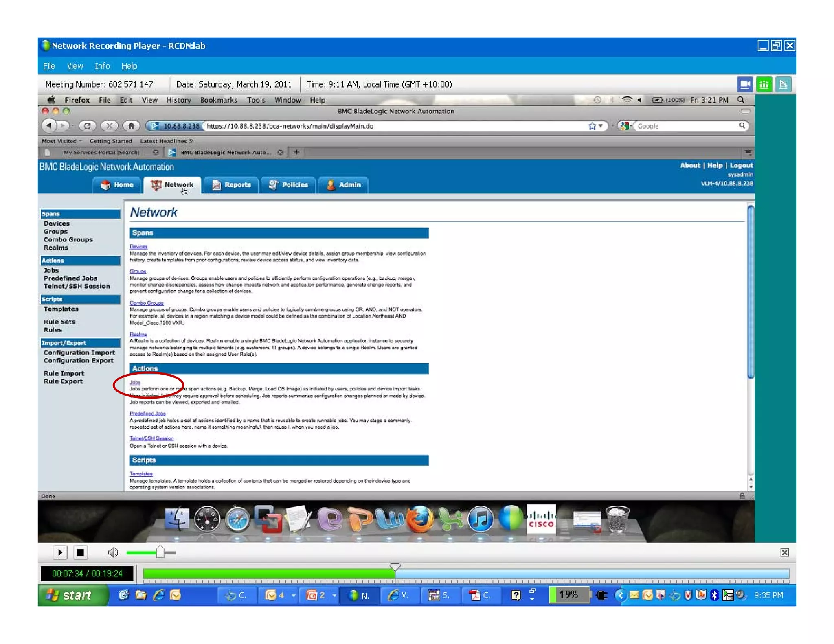
Task: Click the Dashboard gauge icon in dock
Action: [207, 519]
